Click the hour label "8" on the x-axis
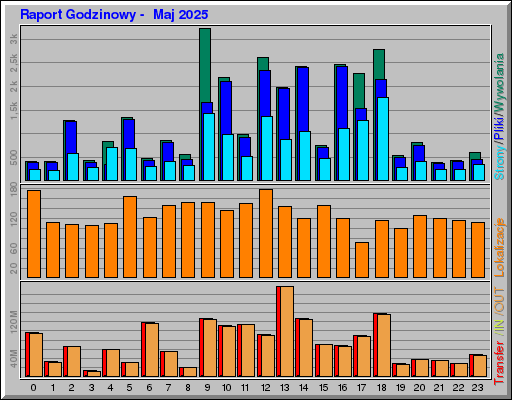Viewport: 512px width, 400px height. coord(188,388)
